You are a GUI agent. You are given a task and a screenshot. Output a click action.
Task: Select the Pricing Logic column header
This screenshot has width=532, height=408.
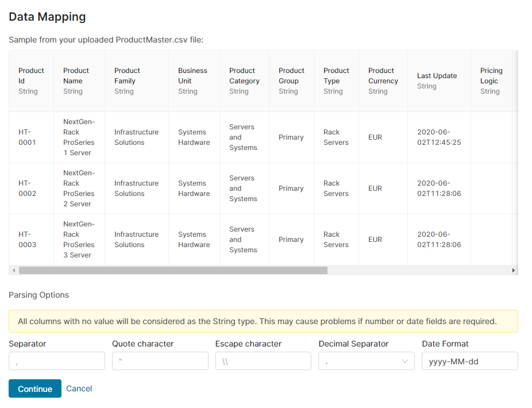(491, 81)
